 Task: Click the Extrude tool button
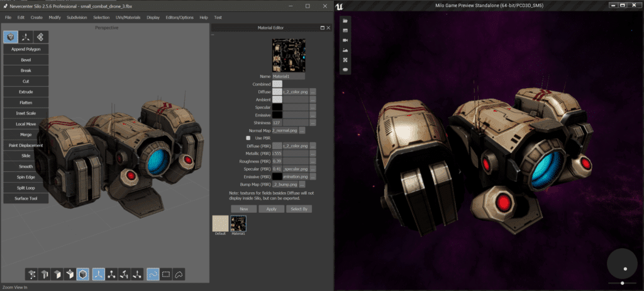[x=26, y=92]
